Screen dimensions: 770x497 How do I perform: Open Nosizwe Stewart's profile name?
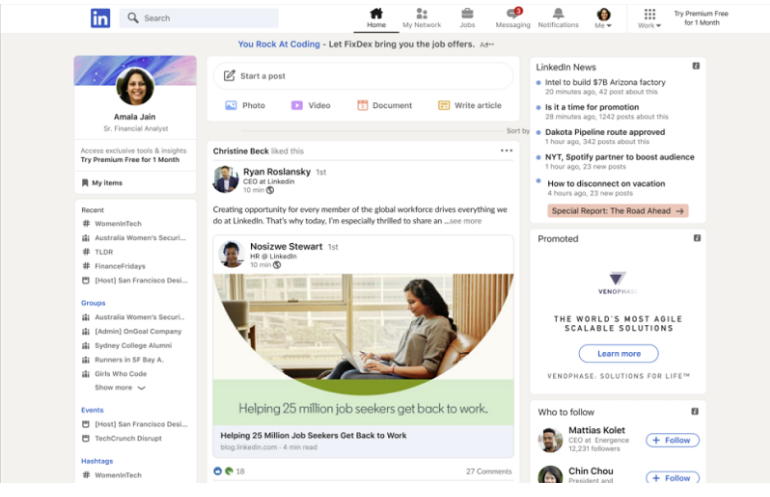286,247
